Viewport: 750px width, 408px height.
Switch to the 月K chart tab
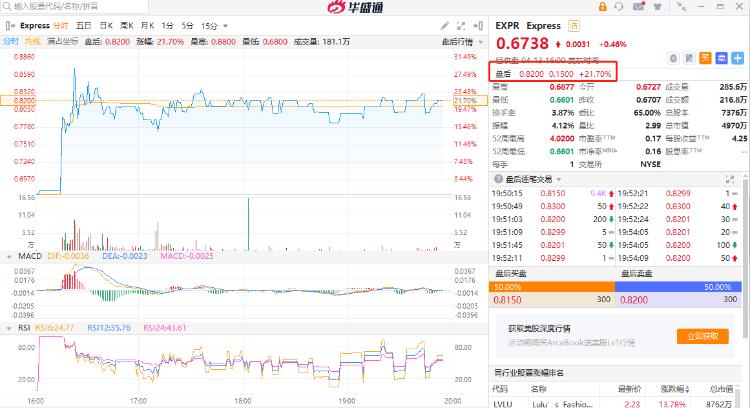click(147, 26)
